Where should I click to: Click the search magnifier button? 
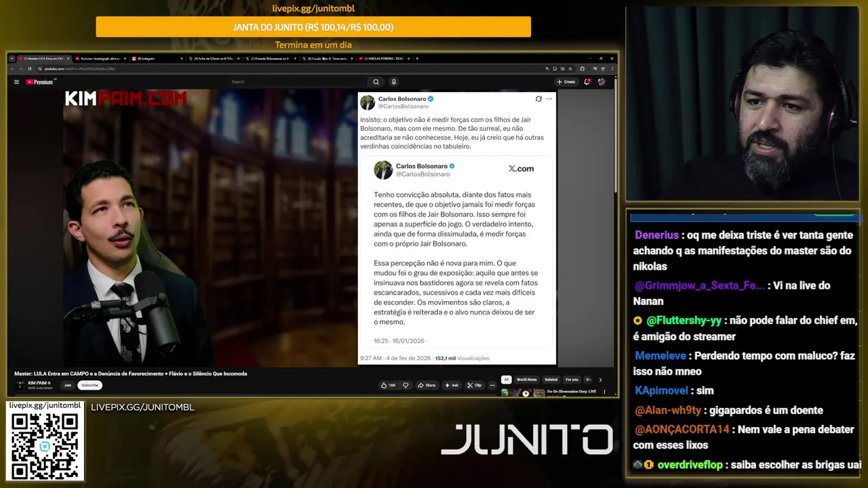(376, 82)
